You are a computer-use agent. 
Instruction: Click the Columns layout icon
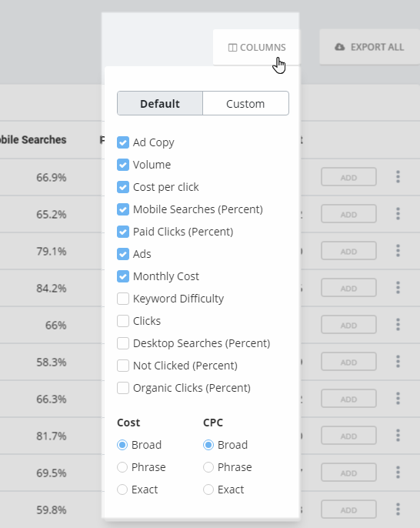(232, 48)
